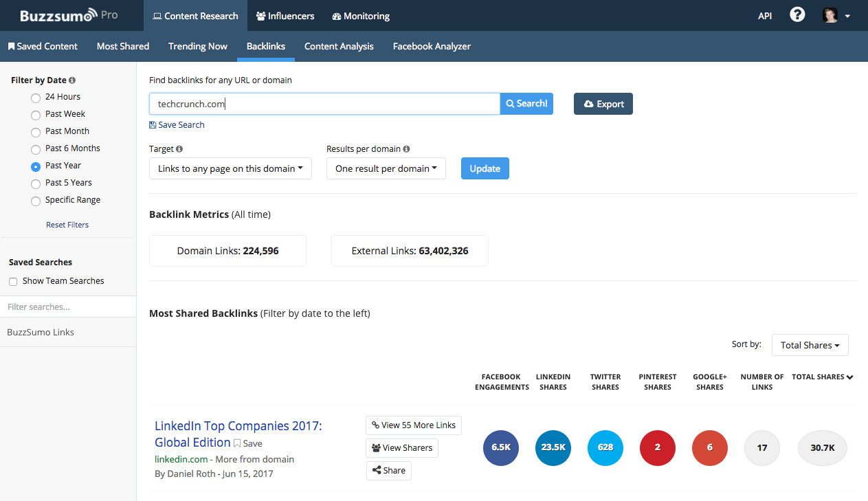Screen dimensions: 868x501
Task: Click the info icon beside Filter by Date
Action: pyautogui.click(x=72, y=80)
